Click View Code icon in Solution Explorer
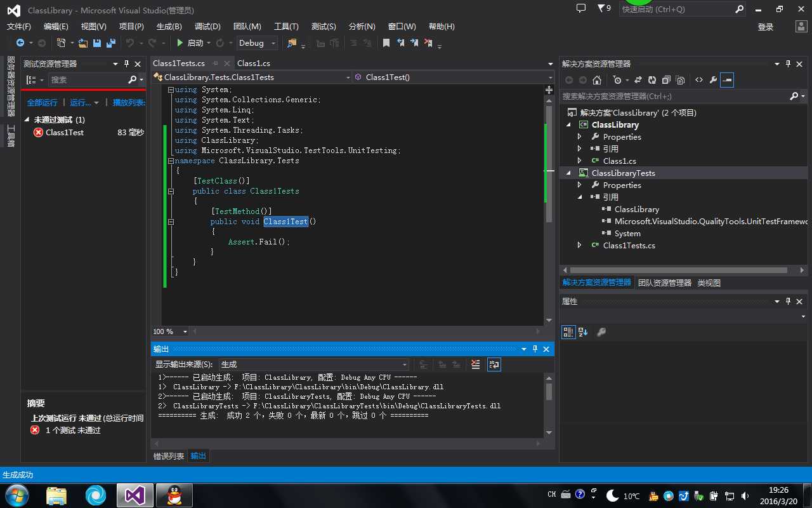Screen dimensions: 812x508 [698, 80]
